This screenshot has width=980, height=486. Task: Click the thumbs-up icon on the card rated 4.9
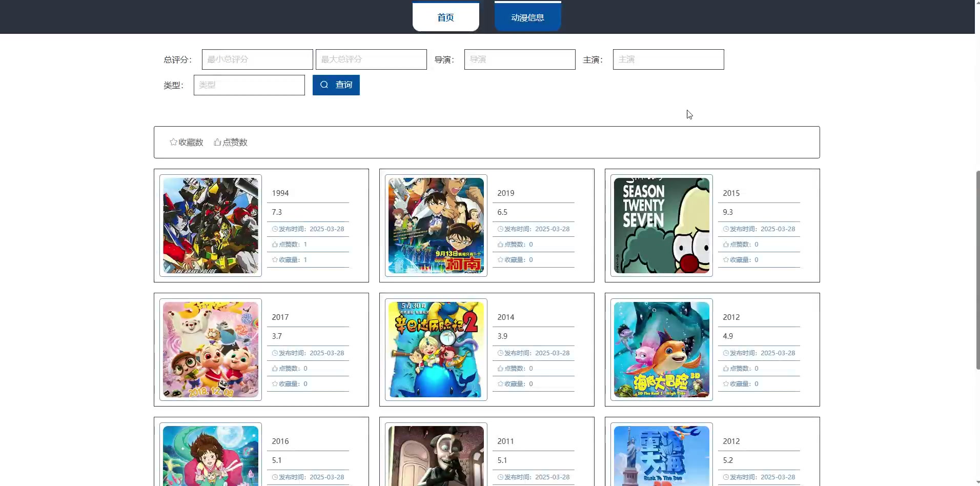pyautogui.click(x=726, y=369)
